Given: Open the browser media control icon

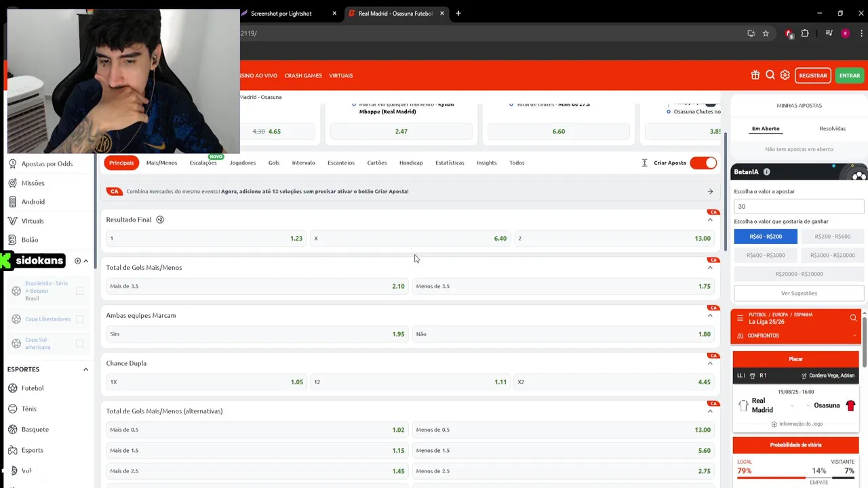Looking at the screenshot, I should click(x=829, y=33).
